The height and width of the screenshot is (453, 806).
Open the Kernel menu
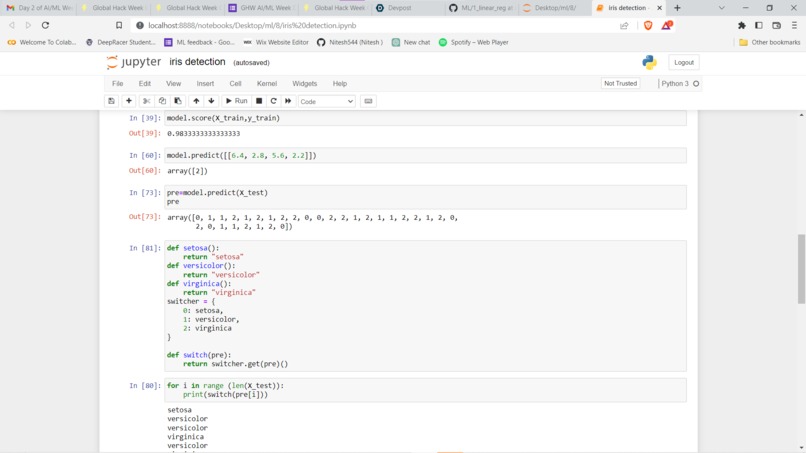pyautogui.click(x=267, y=83)
